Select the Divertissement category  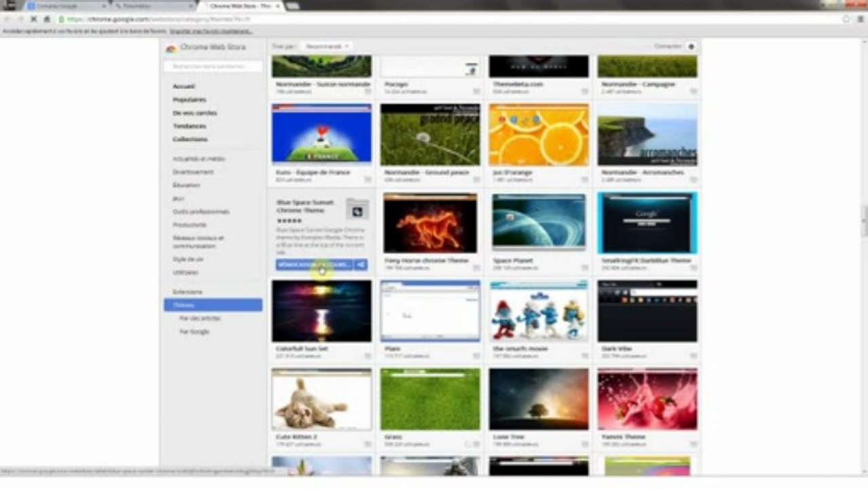click(x=193, y=172)
